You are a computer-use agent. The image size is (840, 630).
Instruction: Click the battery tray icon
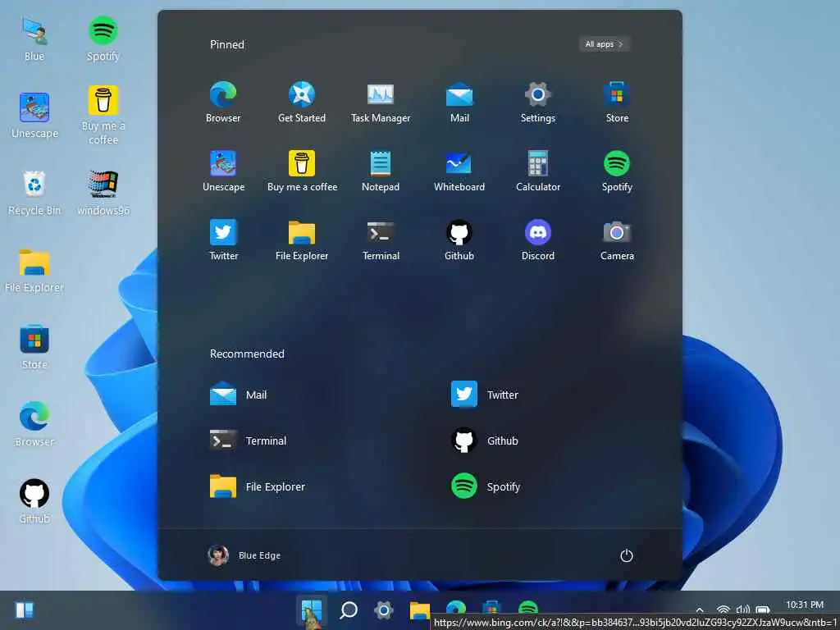click(x=763, y=609)
